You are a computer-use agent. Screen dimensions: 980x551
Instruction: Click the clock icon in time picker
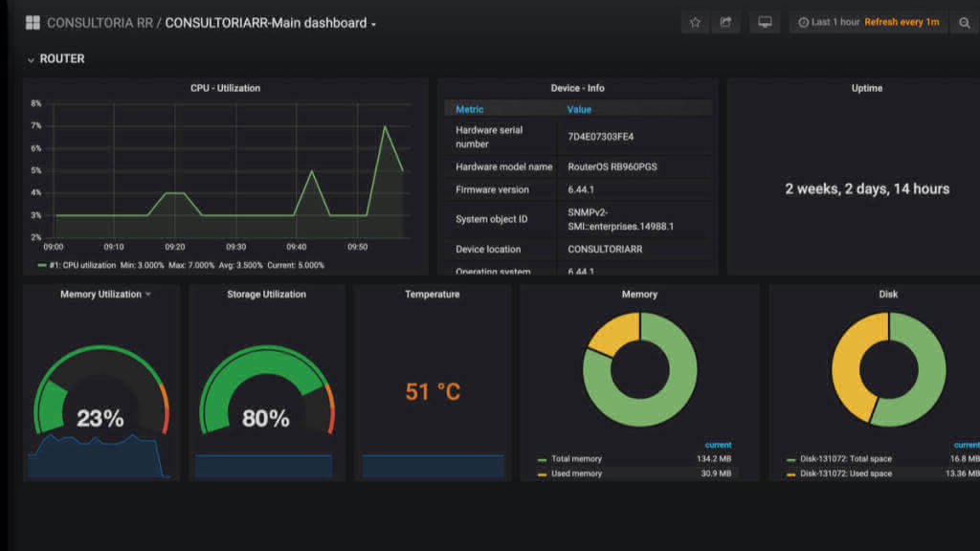[803, 23]
